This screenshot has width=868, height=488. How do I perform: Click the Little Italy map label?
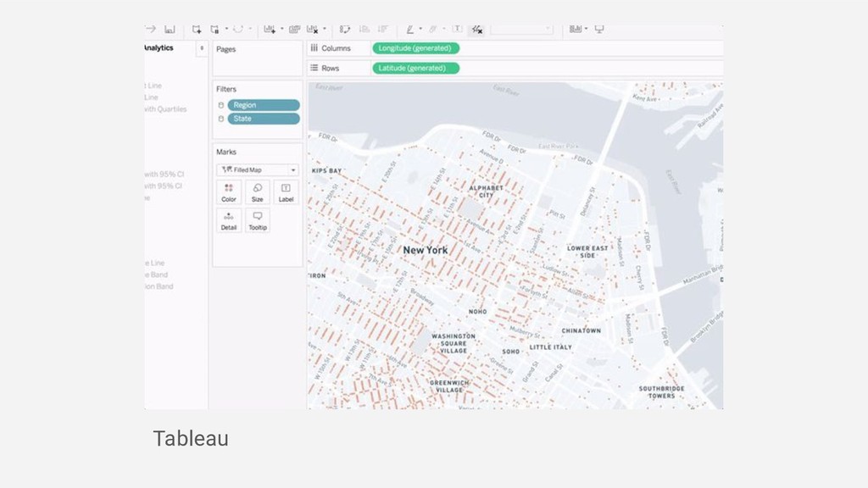pos(551,347)
